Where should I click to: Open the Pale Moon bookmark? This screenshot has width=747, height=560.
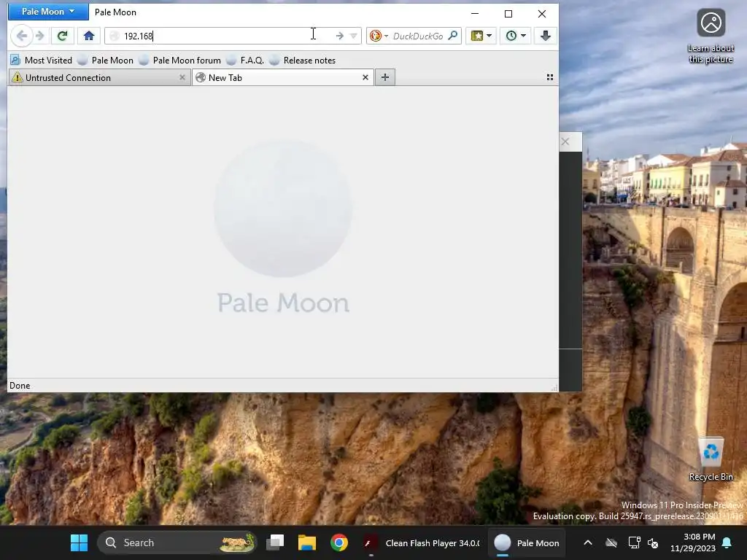tap(106, 61)
